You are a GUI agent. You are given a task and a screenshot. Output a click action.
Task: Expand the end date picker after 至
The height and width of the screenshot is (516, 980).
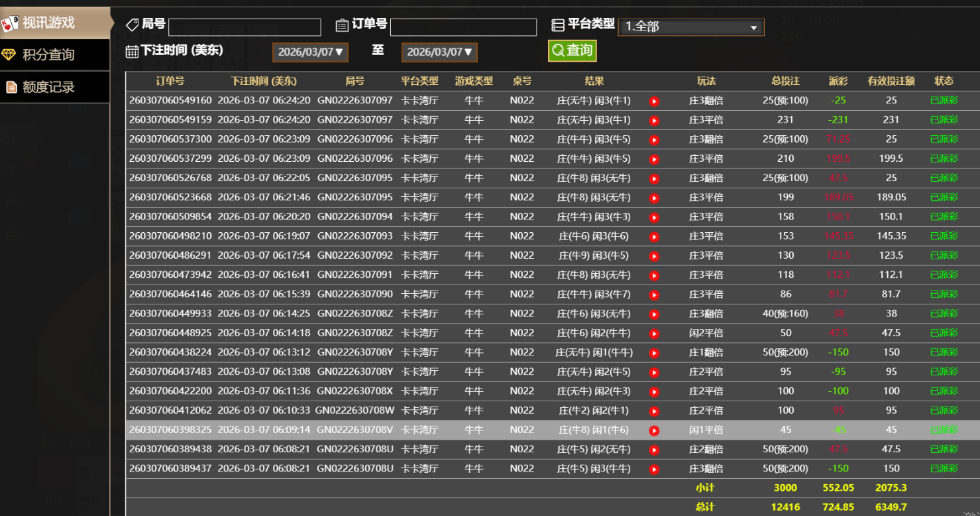439,52
